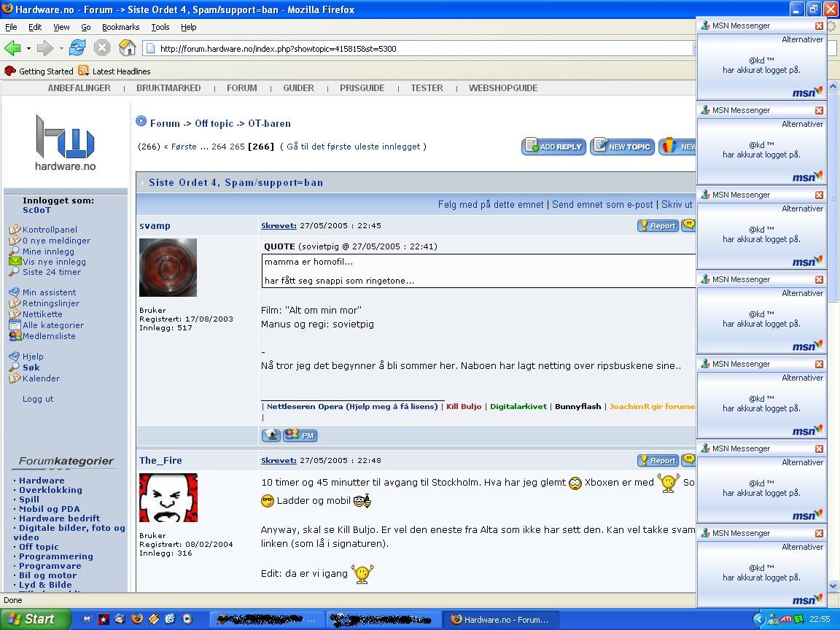This screenshot has height=630, width=840.
Task: Click Kill Buljo signature link
Action: [x=464, y=406]
